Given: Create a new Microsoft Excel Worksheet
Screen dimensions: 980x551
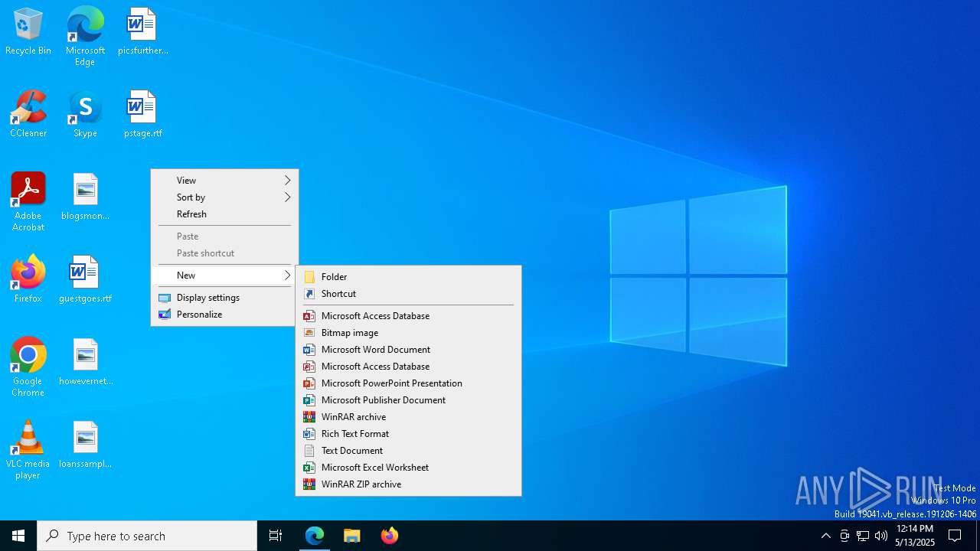Looking at the screenshot, I should (408, 468).
